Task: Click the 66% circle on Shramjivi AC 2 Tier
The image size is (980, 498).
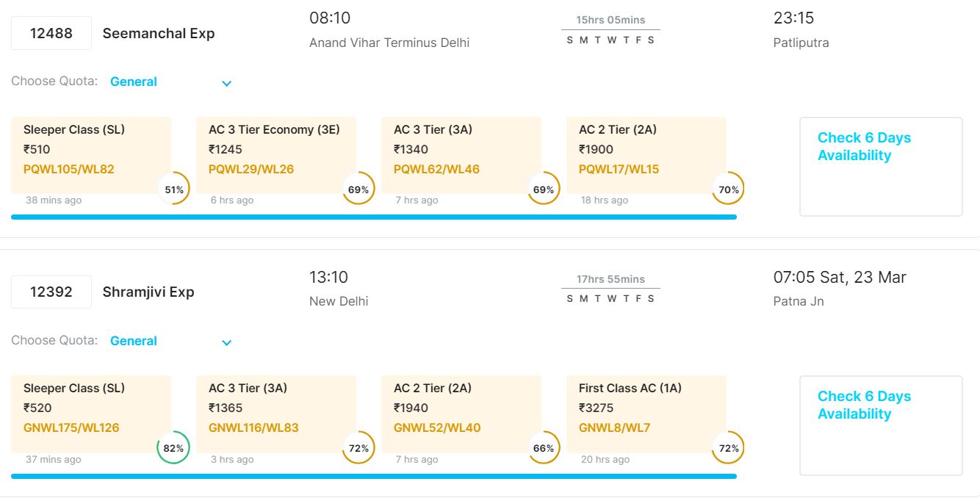Action: (544, 448)
